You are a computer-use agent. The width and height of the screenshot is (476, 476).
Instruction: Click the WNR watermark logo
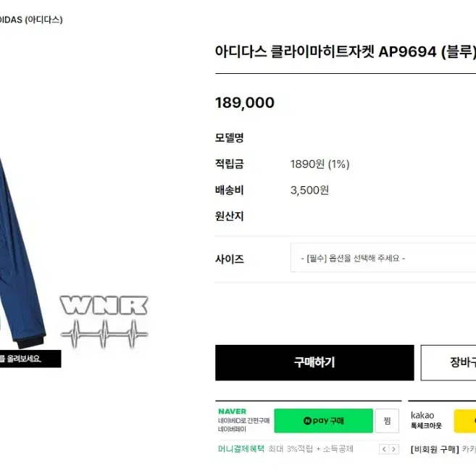[x=104, y=305]
